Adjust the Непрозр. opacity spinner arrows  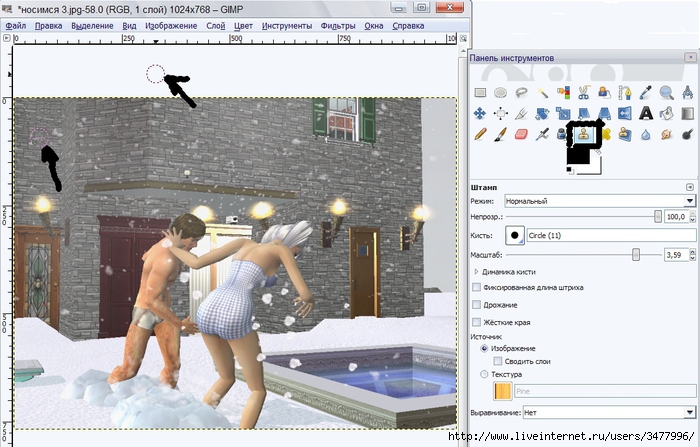(x=692, y=217)
